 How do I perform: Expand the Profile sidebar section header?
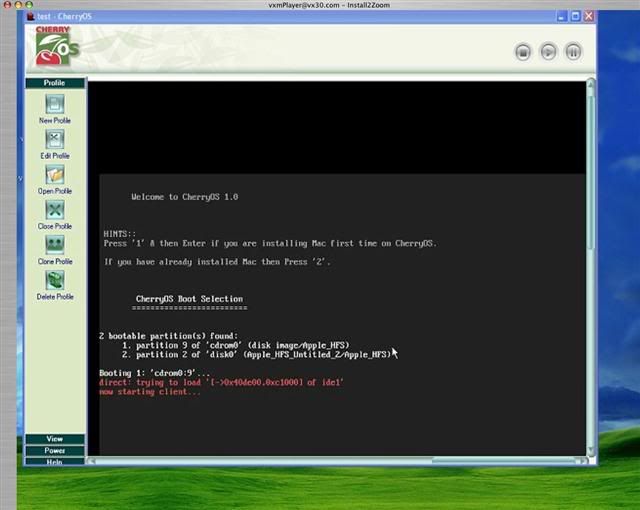(55, 83)
